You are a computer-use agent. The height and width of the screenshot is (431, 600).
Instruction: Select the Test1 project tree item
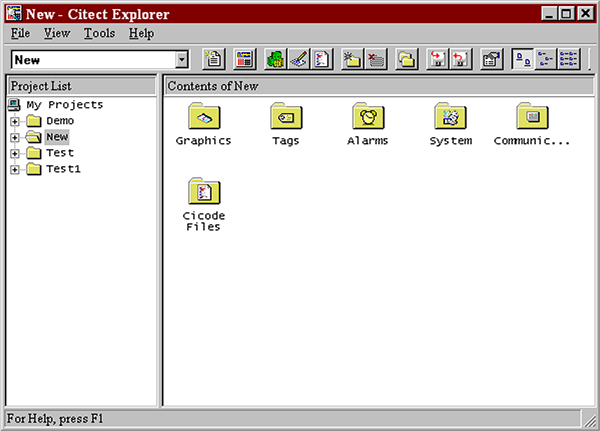64,169
